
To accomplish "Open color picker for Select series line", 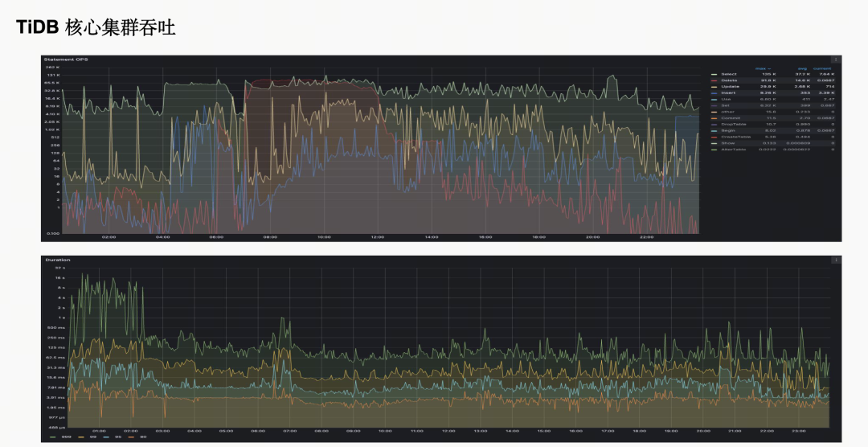I will [714, 74].
